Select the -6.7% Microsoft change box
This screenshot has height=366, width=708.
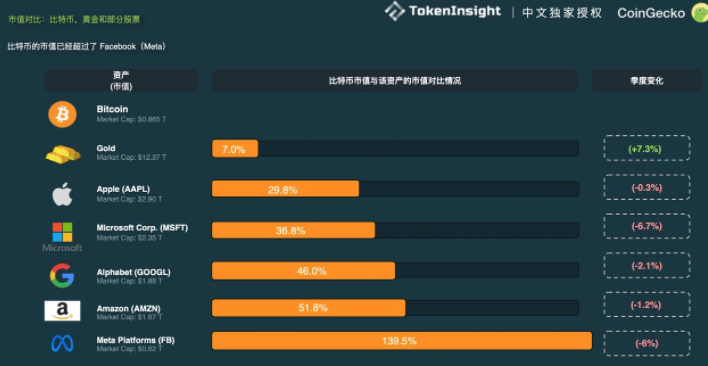click(647, 226)
